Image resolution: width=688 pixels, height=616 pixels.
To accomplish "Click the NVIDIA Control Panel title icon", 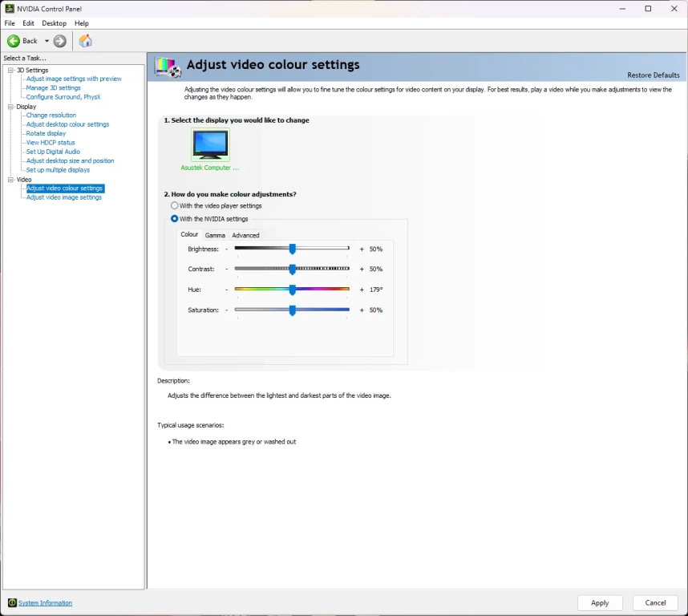I will point(9,8).
